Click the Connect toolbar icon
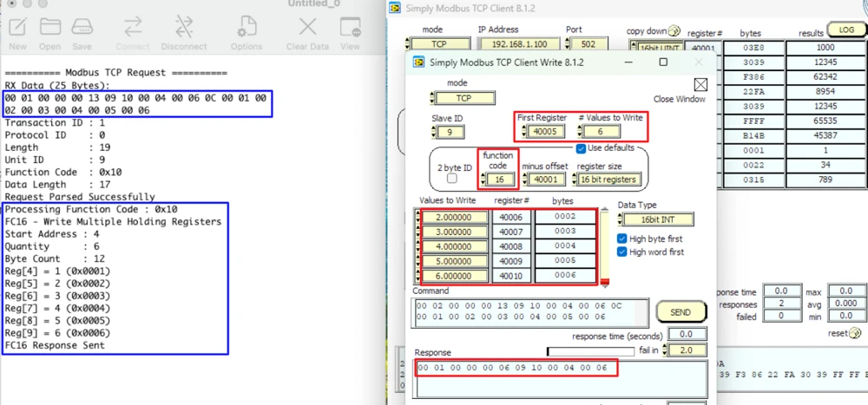 click(133, 27)
